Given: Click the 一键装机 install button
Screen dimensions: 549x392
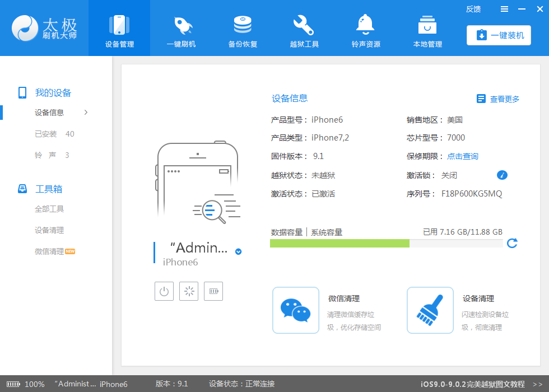Looking at the screenshot, I should tap(498, 35).
